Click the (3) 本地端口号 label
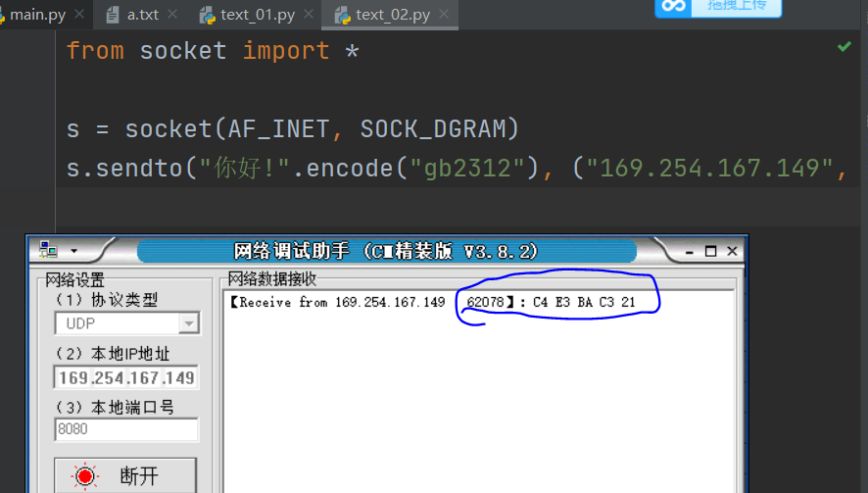The image size is (868, 493). (x=115, y=407)
